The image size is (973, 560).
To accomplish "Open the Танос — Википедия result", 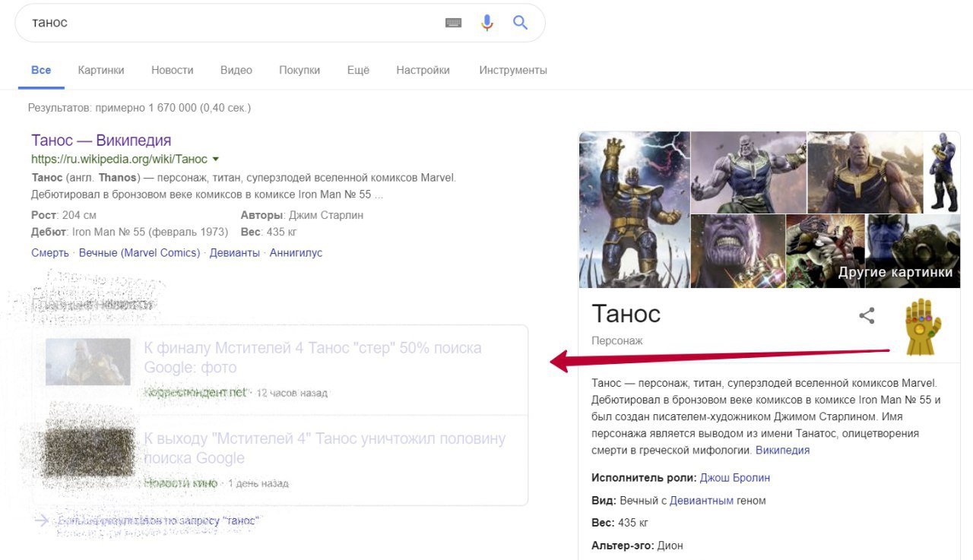I will point(101,141).
